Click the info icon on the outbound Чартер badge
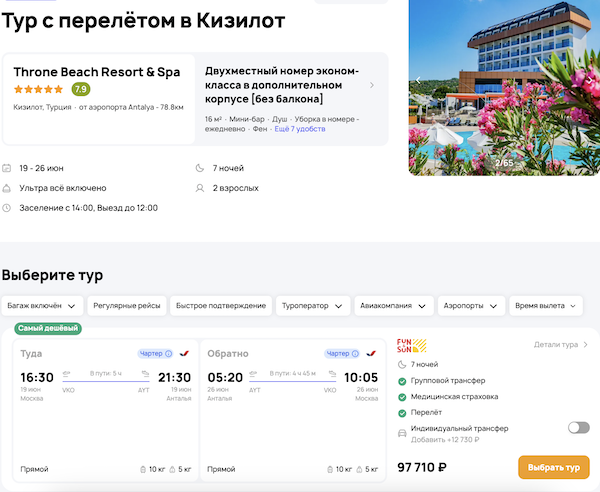This screenshot has height=492, width=600. coord(168,353)
